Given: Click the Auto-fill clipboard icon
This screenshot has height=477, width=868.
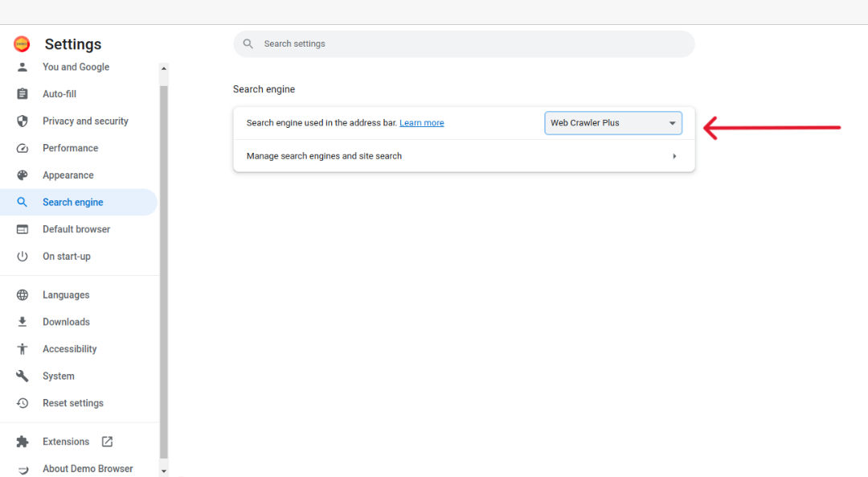Looking at the screenshot, I should [23, 93].
